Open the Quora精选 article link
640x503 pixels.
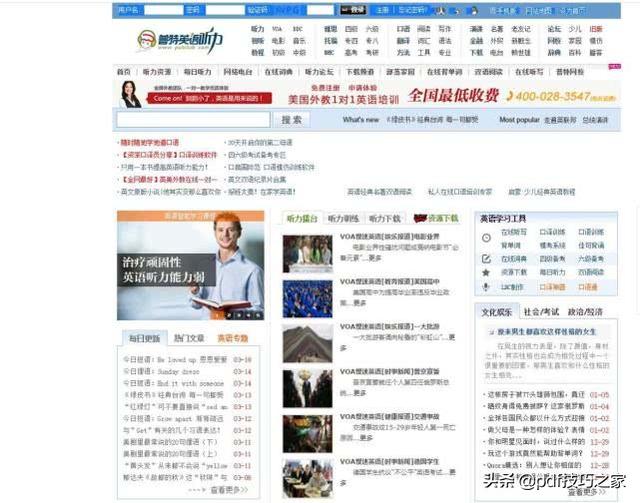534,465
